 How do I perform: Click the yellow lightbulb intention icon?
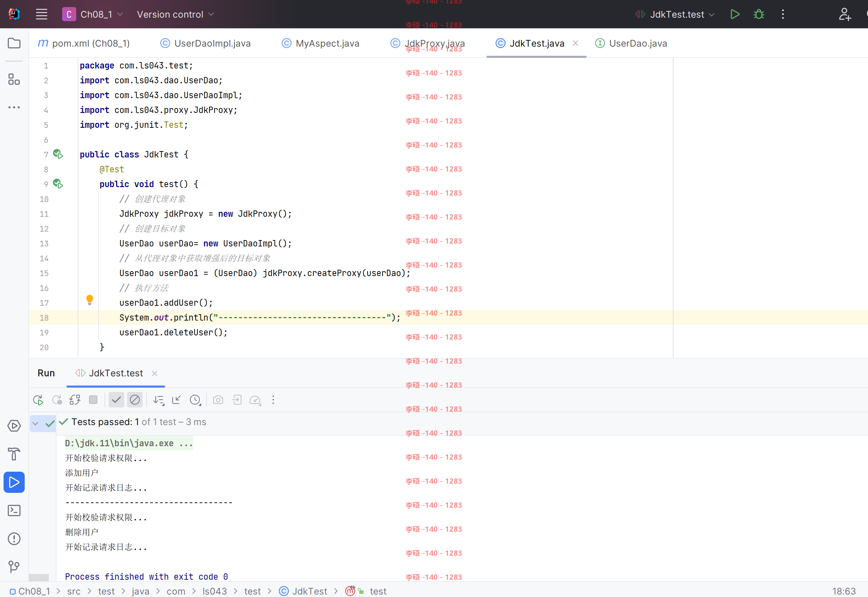(89, 300)
